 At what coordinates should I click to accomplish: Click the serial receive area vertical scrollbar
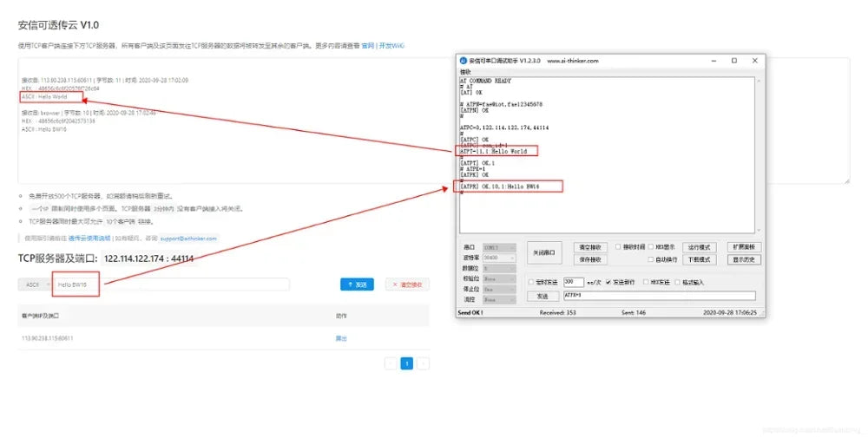point(759,155)
